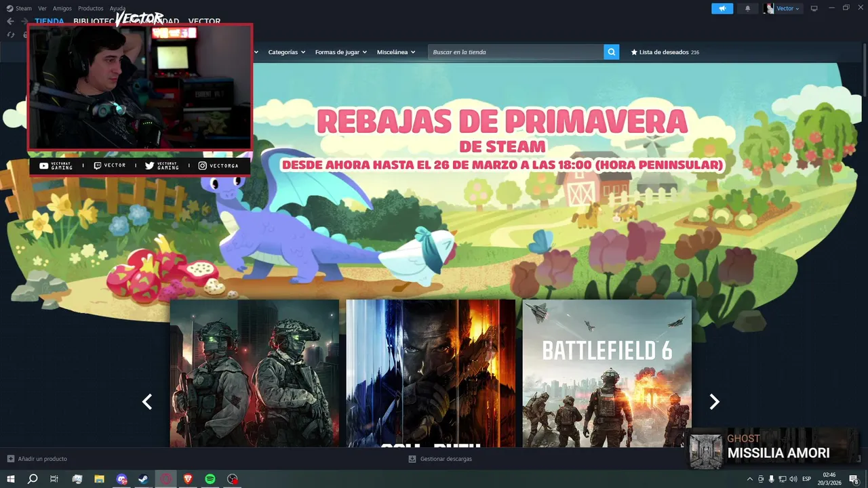This screenshot has height=488, width=868.
Task: Go to the previous carousel slide
Action: (x=147, y=402)
